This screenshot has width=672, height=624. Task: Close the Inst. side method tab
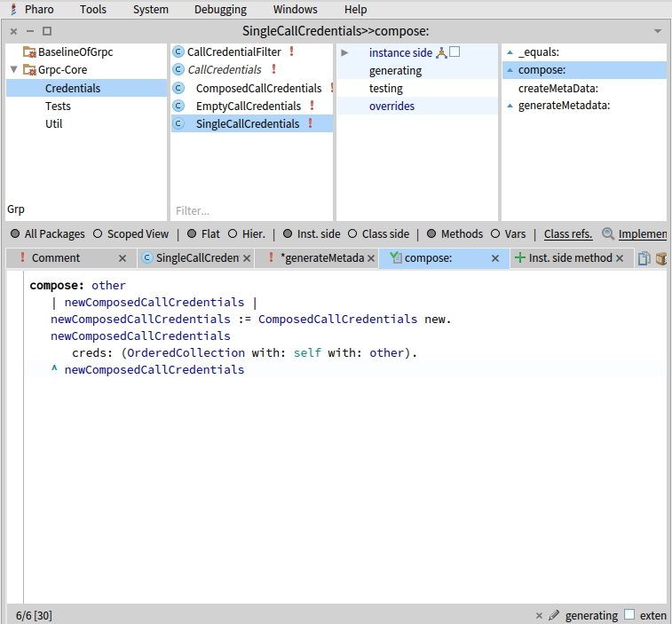coord(620,258)
